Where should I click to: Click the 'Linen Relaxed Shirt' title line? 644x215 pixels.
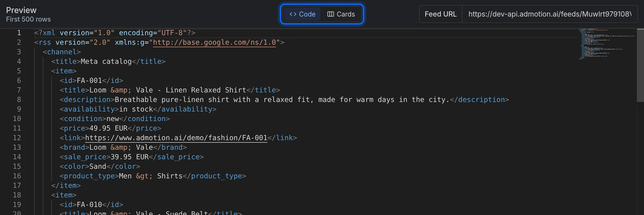(x=170, y=90)
